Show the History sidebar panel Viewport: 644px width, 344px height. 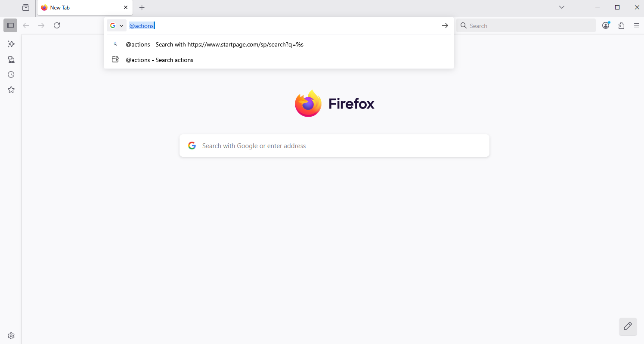pyautogui.click(x=11, y=74)
